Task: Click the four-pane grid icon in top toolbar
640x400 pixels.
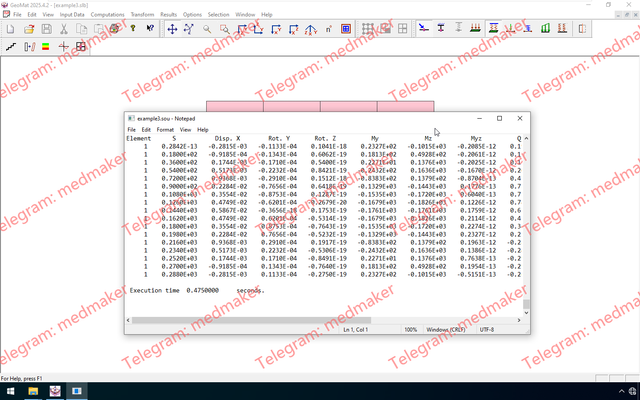Action: tap(402, 29)
